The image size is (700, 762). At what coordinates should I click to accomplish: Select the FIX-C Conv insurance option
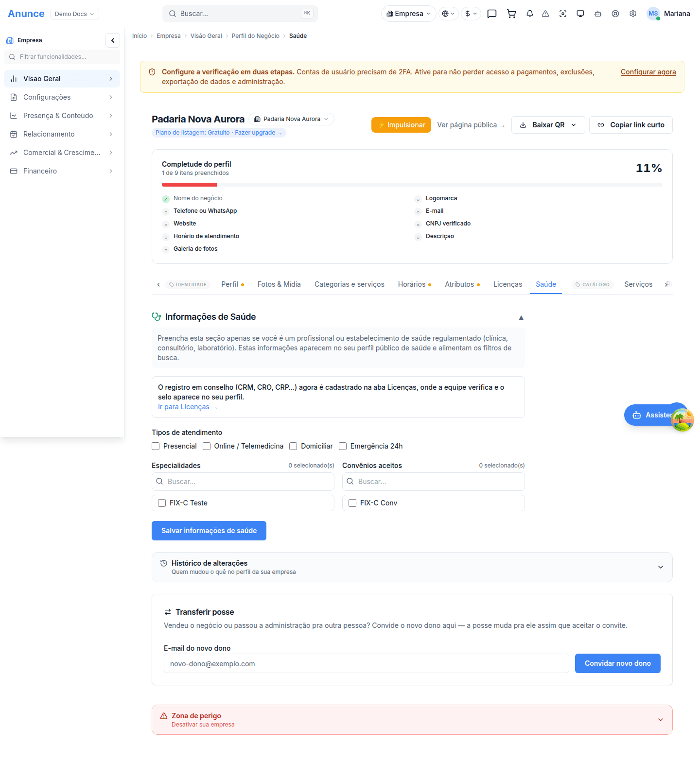[352, 503]
